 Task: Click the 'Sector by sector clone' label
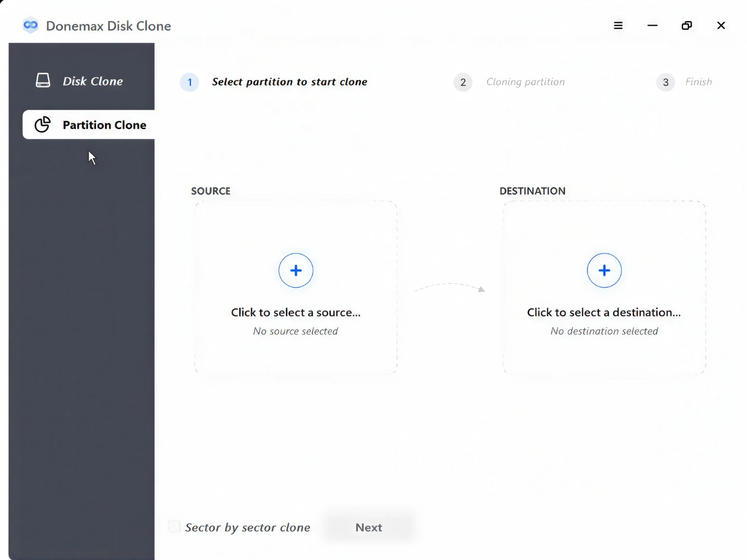[247, 527]
